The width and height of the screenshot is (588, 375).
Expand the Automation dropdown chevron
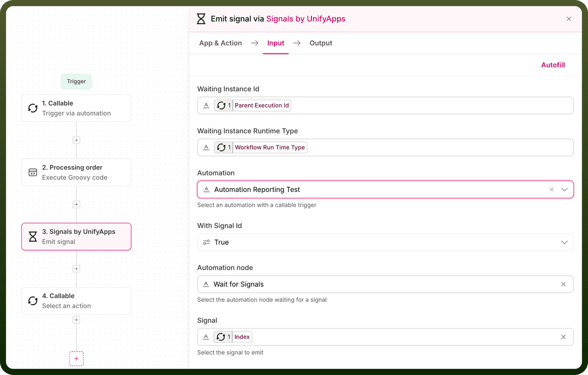[565, 190]
